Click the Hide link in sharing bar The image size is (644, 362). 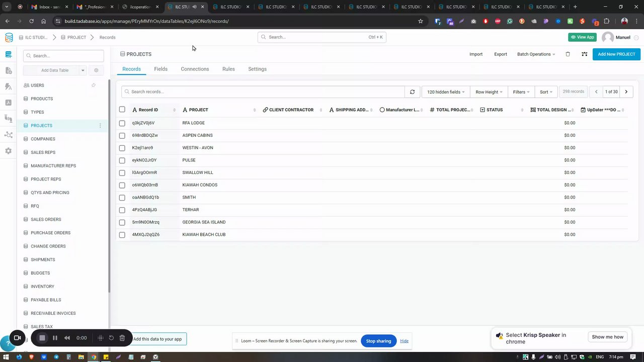[x=404, y=341]
